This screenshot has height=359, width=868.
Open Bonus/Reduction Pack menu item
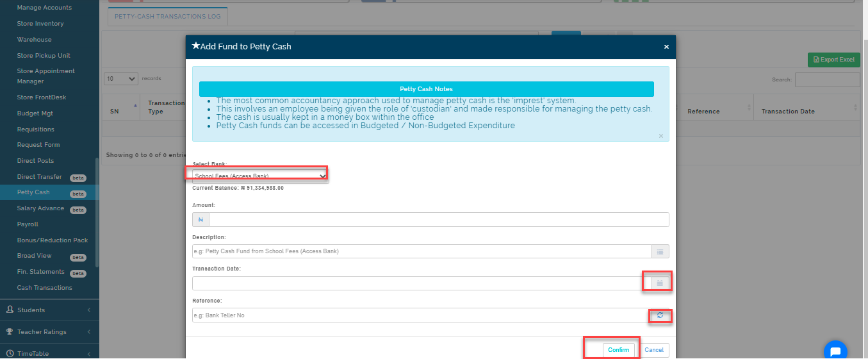click(x=53, y=240)
